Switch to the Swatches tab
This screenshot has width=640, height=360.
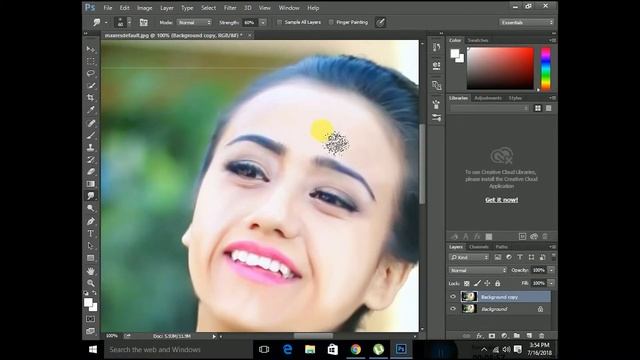click(x=478, y=40)
